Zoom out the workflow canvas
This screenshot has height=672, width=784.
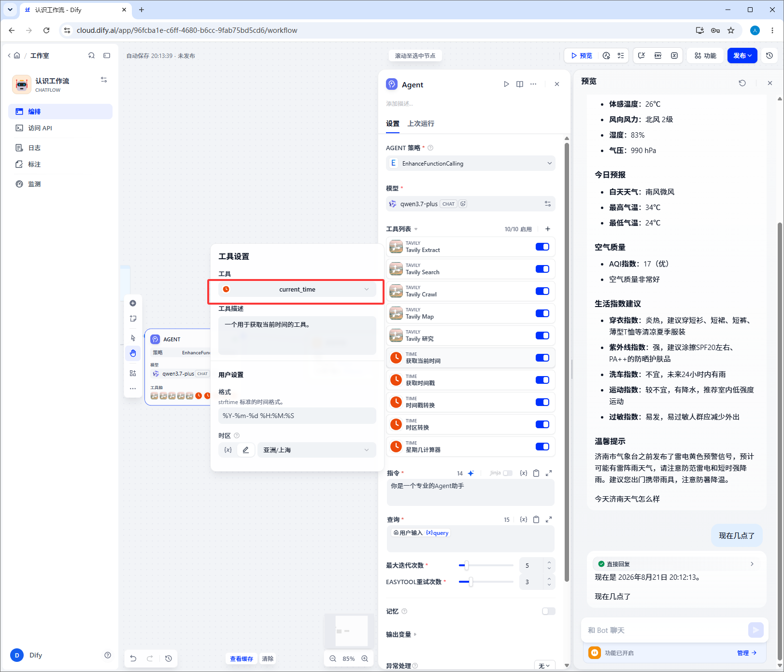point(333,658)
